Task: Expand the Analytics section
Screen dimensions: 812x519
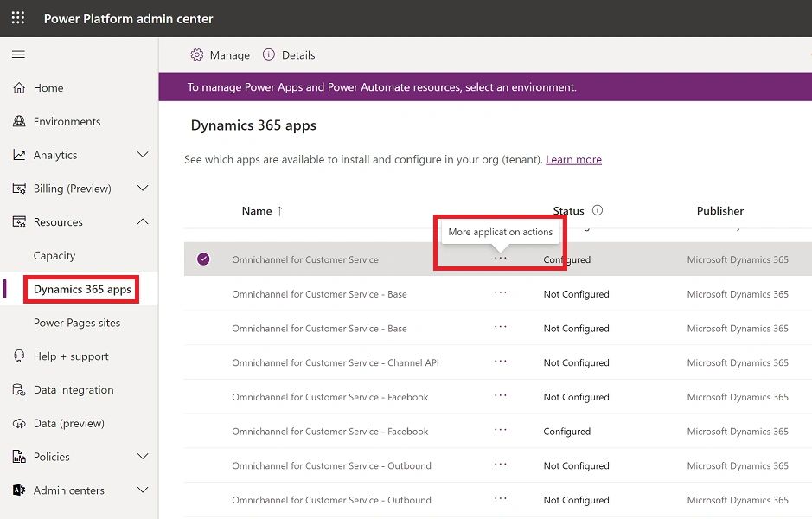Action: click(x=142, y=155)
